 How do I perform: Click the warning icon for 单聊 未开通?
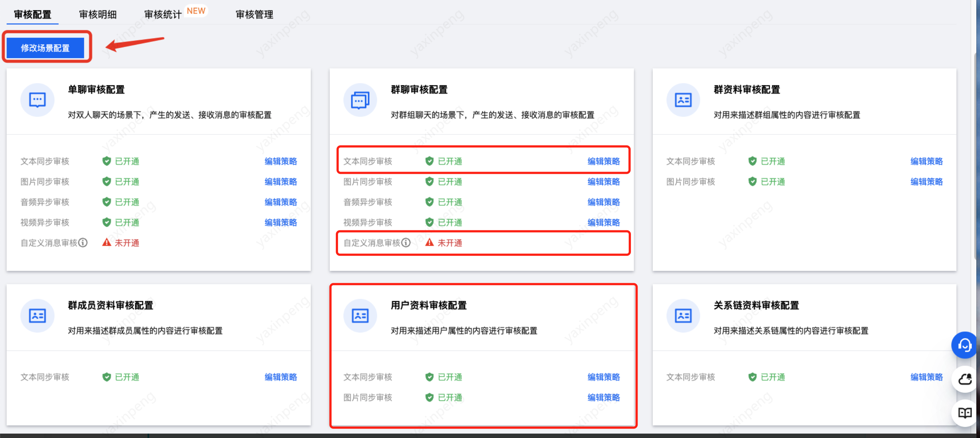coord(106,242)
